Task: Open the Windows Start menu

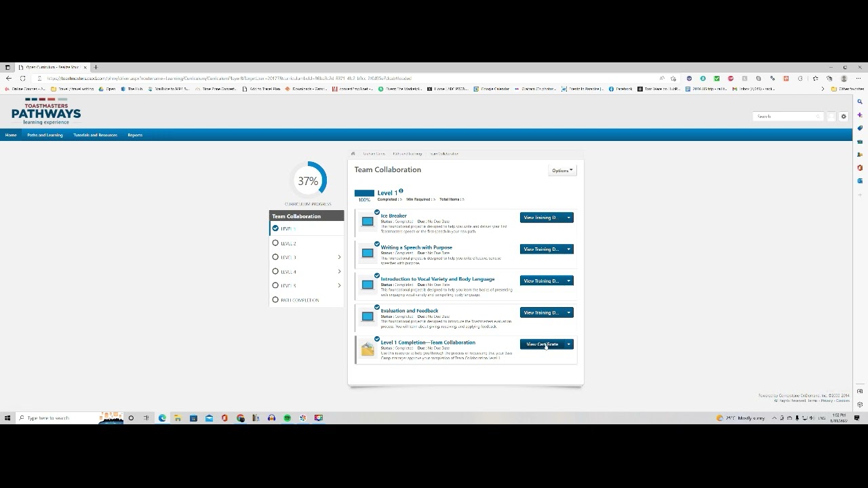Action: pyautogui.click(x=7, y=418)
